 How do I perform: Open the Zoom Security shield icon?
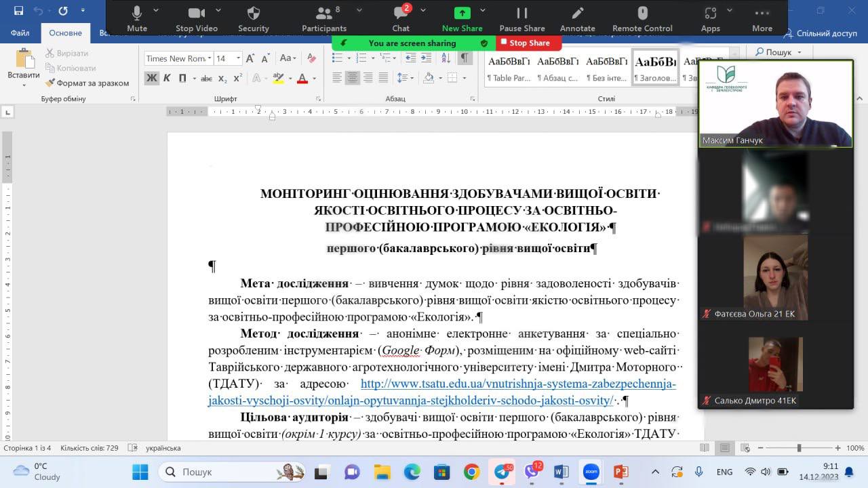coord(253,14)
